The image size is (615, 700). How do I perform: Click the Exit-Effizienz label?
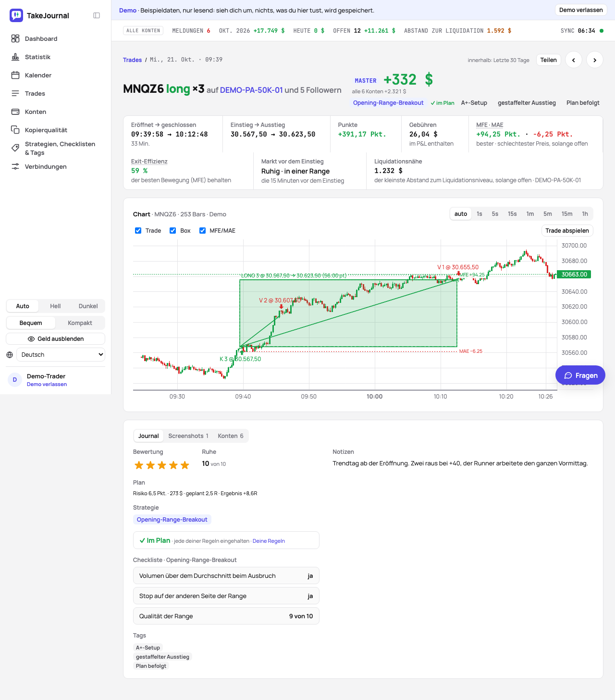[149, 162]
